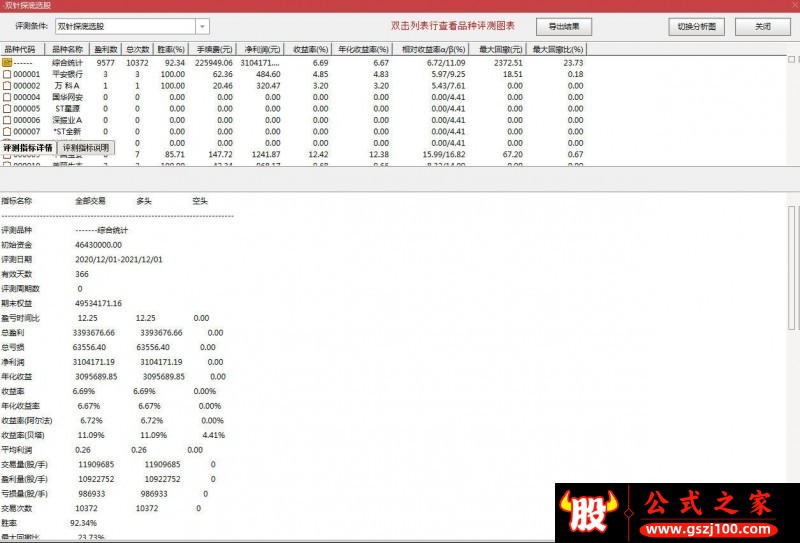Click the document icon beside 000002 万科A
Image resolution: width=800 pixels, height=543 pixels.
pos(7,86)
